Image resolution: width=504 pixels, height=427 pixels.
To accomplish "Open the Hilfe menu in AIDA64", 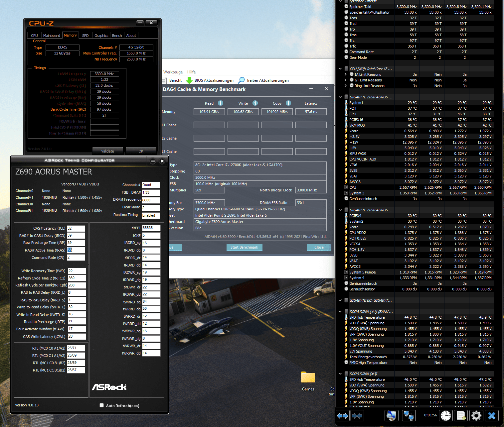I will 191,72.
